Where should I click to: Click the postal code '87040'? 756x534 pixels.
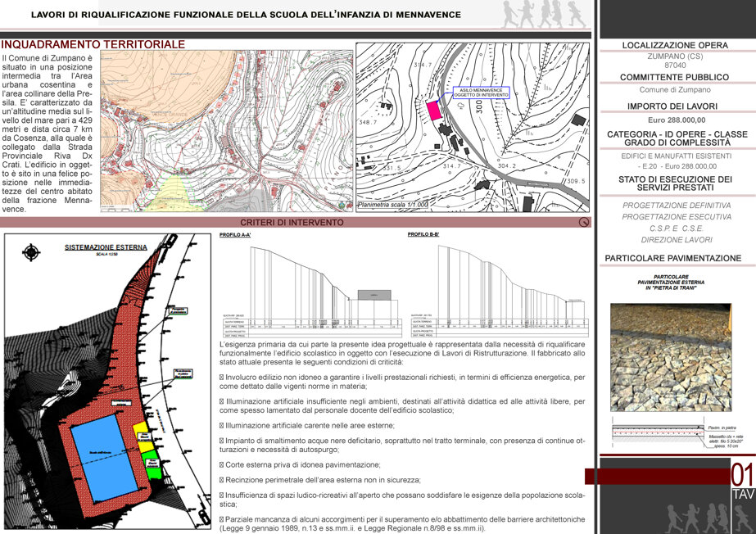675,65
